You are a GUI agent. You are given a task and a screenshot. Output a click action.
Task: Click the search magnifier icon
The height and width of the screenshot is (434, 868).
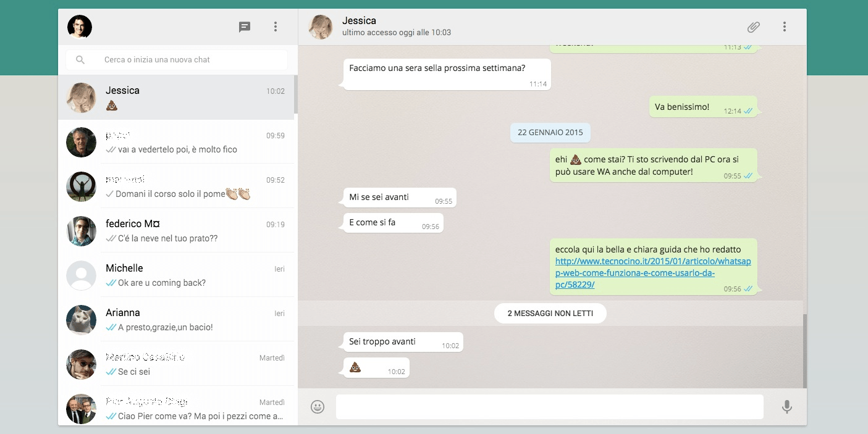point(80,60)
